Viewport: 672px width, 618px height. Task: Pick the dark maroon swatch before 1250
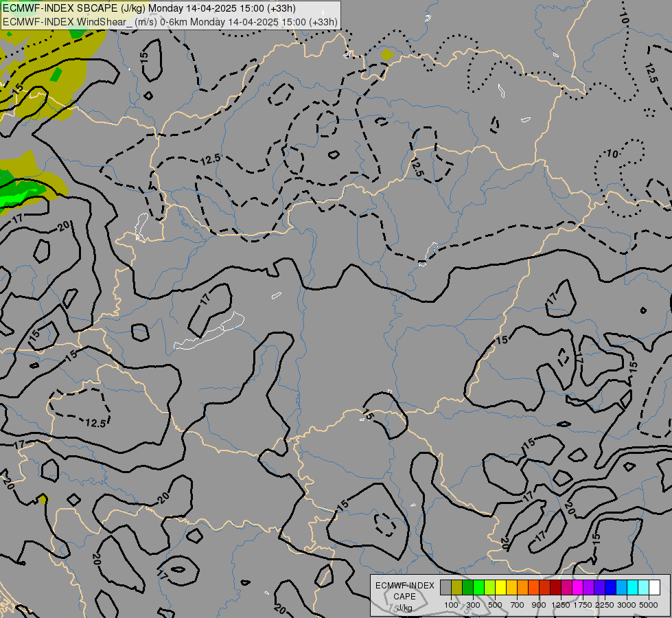(555, 588)
